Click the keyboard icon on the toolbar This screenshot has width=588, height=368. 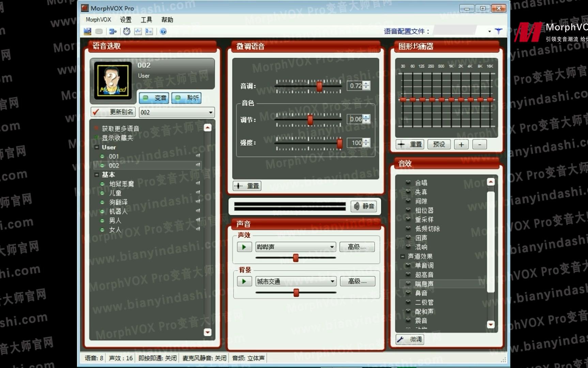pyautogui.click(x=99, y=31)
